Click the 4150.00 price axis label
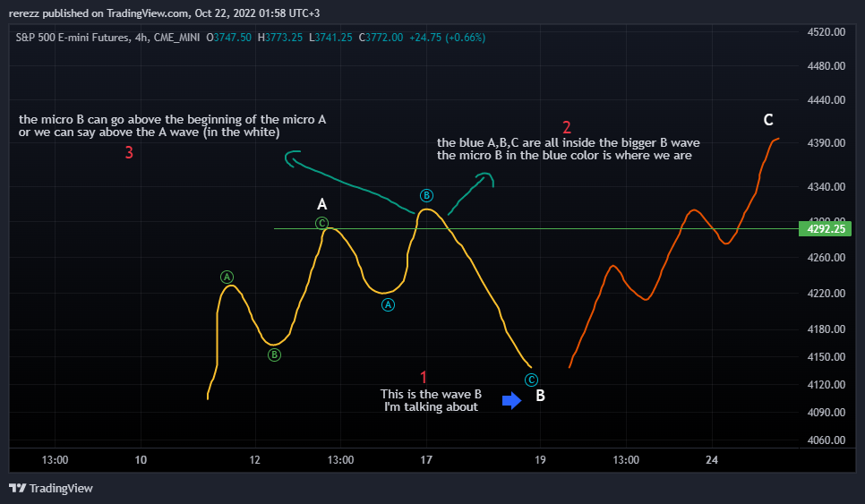Screen dimensions: 865x504 [x=826, y=357]
